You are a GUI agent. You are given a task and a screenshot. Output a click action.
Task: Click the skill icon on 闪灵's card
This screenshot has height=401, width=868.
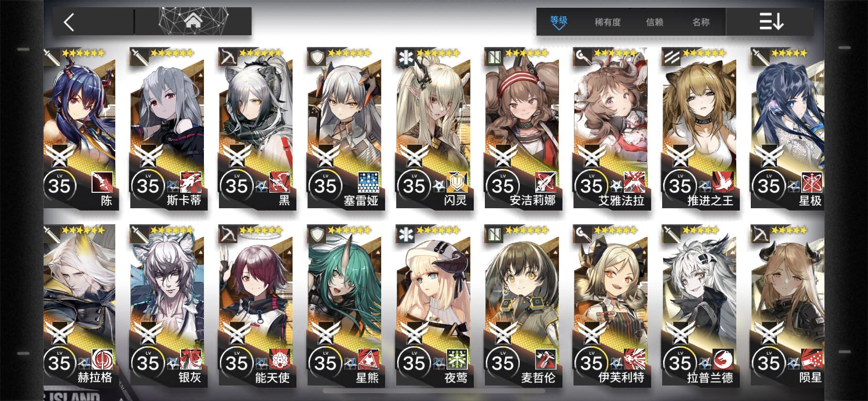(x=457, y=182)
